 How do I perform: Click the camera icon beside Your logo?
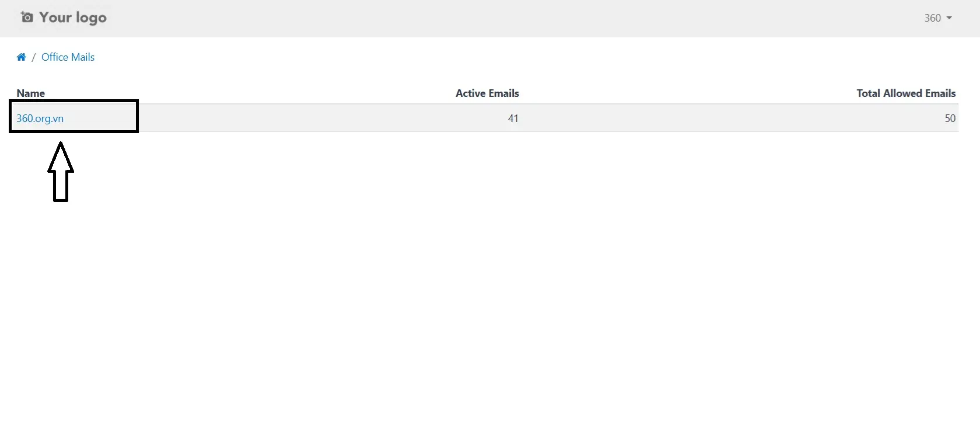click(27, 17)
